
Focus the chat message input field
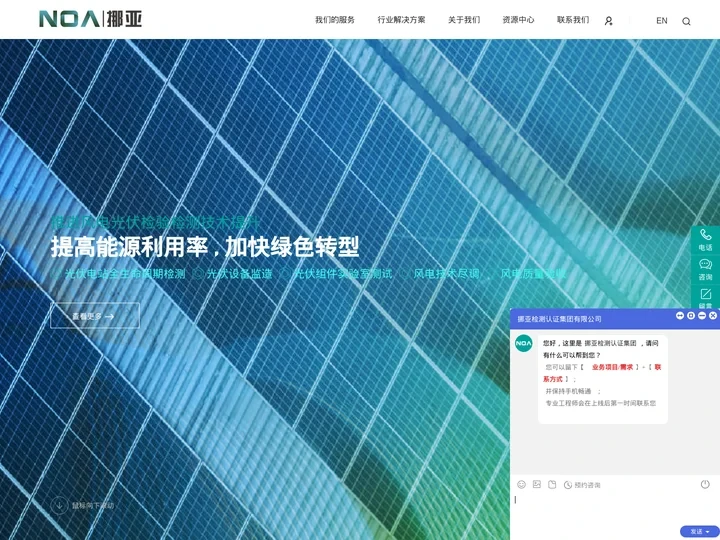point(615,507)
